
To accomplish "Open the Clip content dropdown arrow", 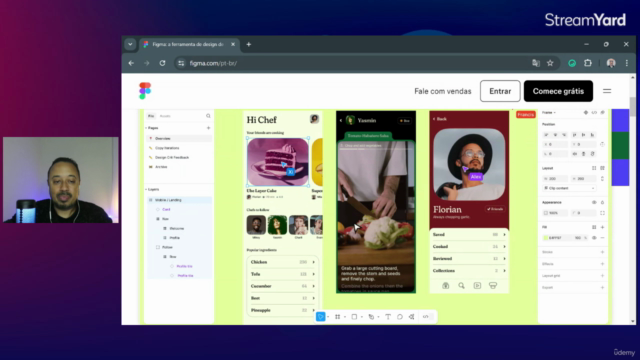I will pos(593,188).
